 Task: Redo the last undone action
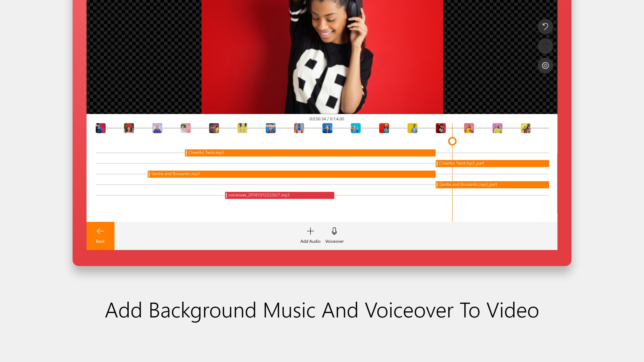(545, 46)
